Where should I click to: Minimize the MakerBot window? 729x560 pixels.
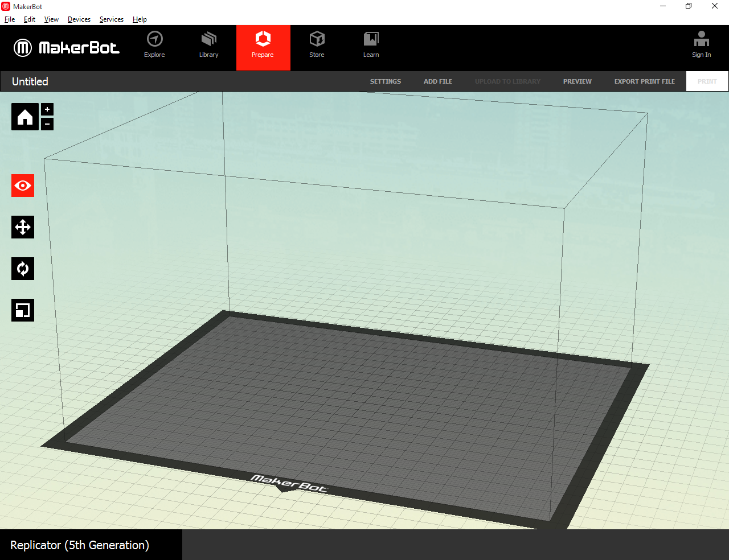click(x=663, y=6)
